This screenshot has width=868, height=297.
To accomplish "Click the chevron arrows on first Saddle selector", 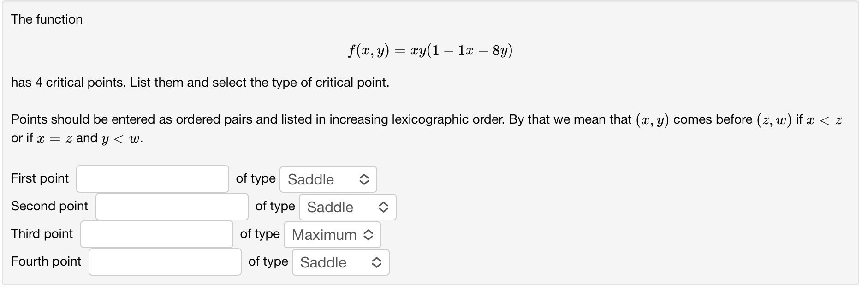I will point(364,179).
